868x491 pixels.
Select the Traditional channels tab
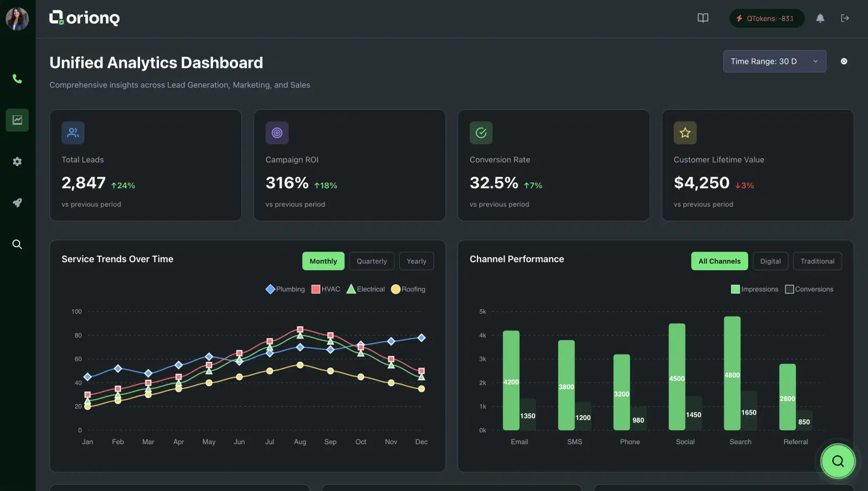tap(817, 261)
